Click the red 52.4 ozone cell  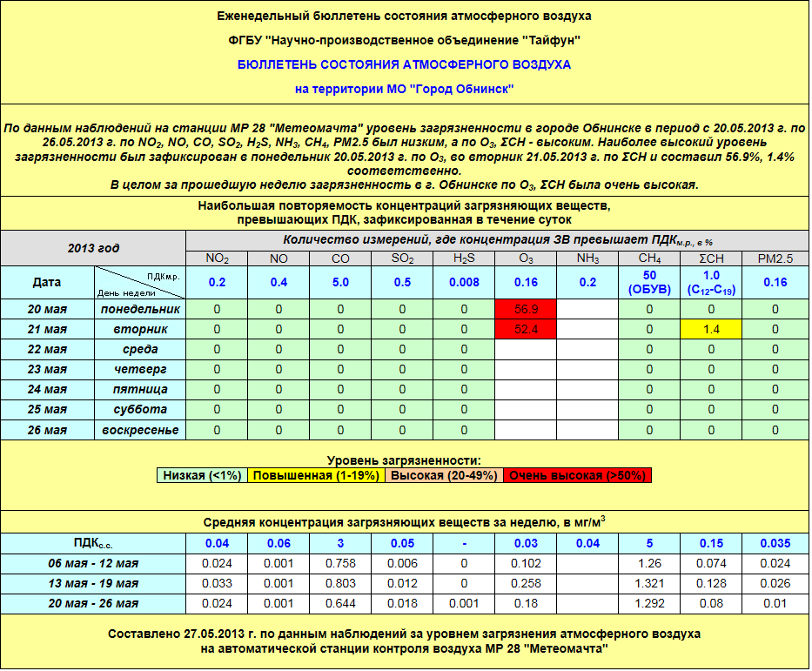526,329
